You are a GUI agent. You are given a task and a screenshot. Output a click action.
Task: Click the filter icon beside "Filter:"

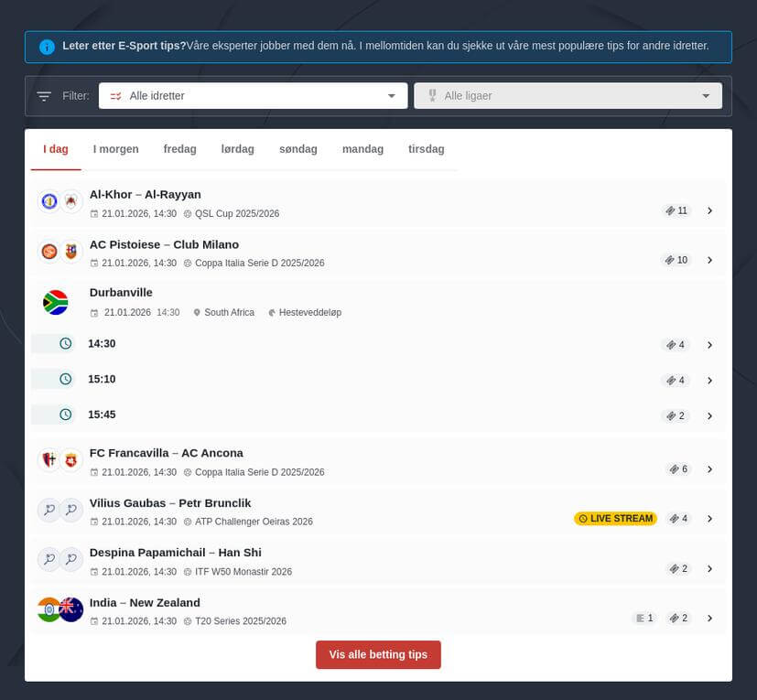click(43, 95)
